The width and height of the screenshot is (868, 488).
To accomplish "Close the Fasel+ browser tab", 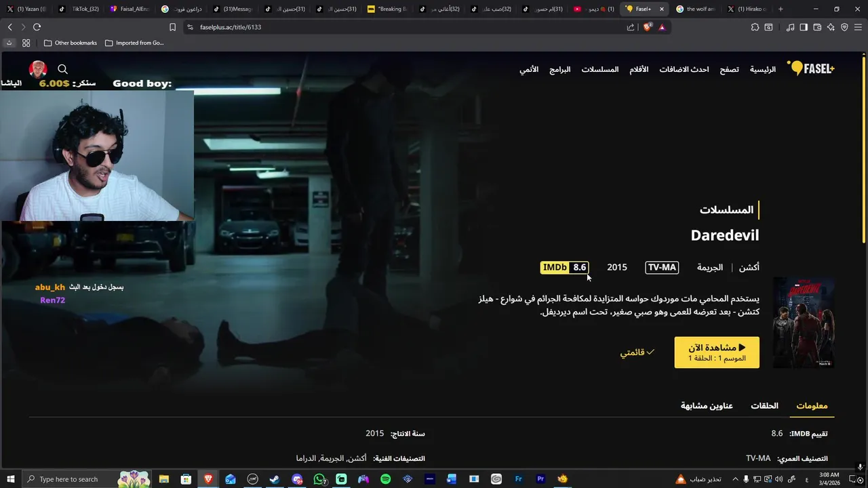I will tap(661, 9).
